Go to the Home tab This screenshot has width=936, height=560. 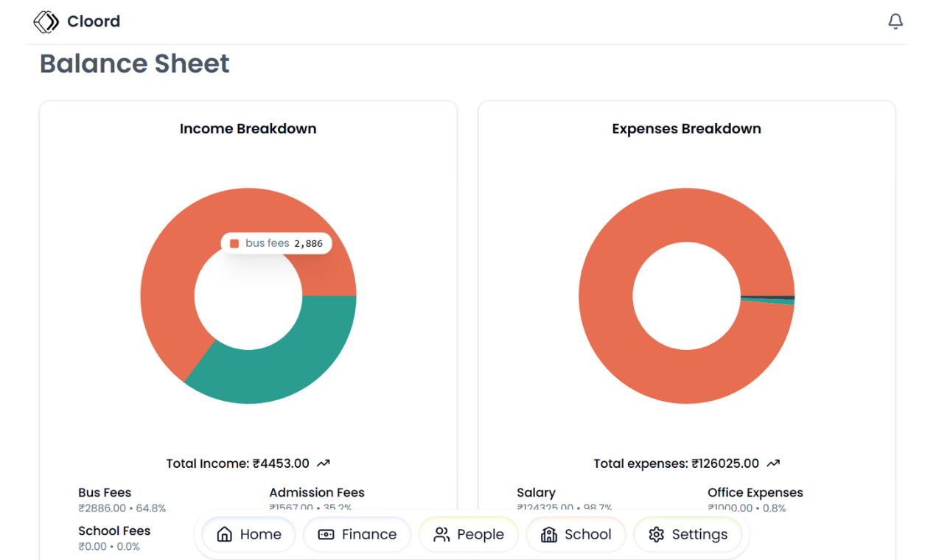(249, 534)
